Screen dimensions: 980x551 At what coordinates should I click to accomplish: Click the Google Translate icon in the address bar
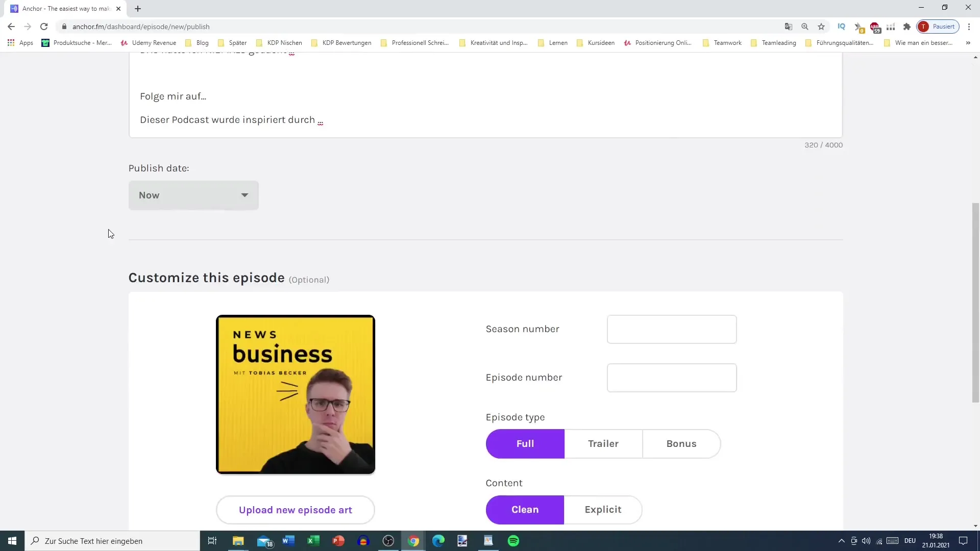[789, 27]
